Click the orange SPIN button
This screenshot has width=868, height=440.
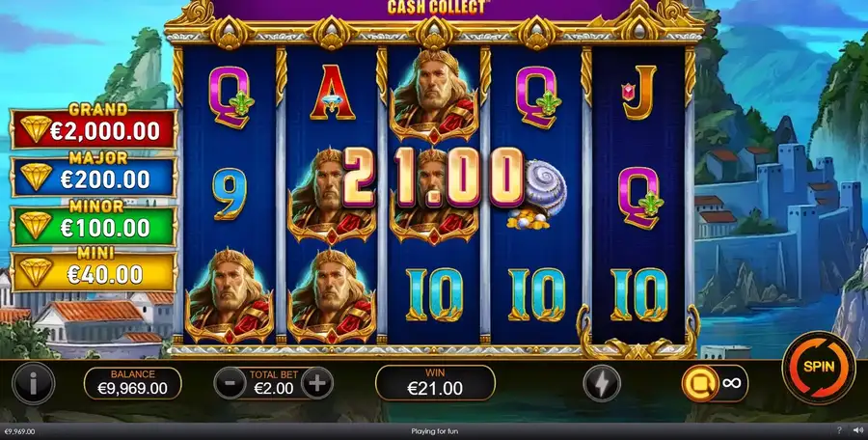(x=819, y=368)
